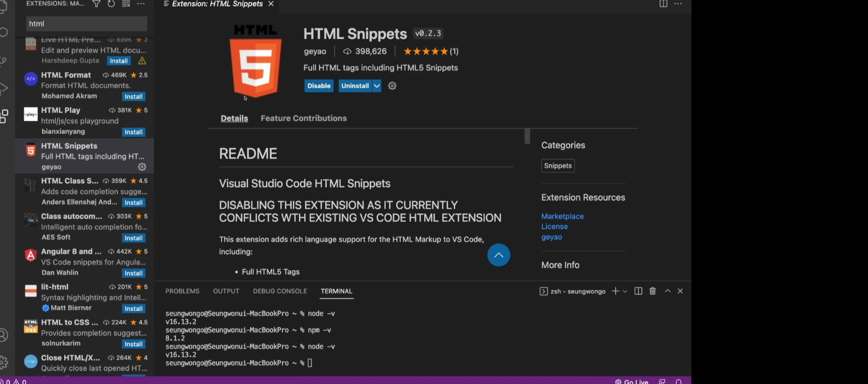868x384 pixels.
Task: Click scroll-to-top round arrow button
Action: (x=498, y=255)
